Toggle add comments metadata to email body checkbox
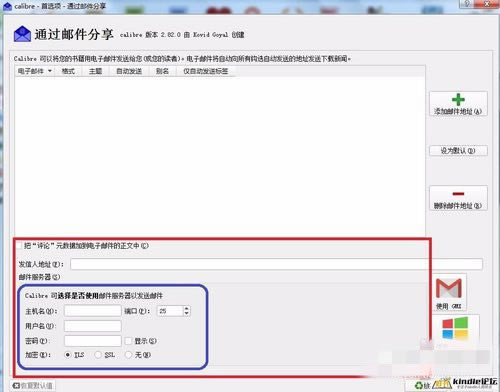The width and height of the screenshot is (500, 392). coord(19,246)
